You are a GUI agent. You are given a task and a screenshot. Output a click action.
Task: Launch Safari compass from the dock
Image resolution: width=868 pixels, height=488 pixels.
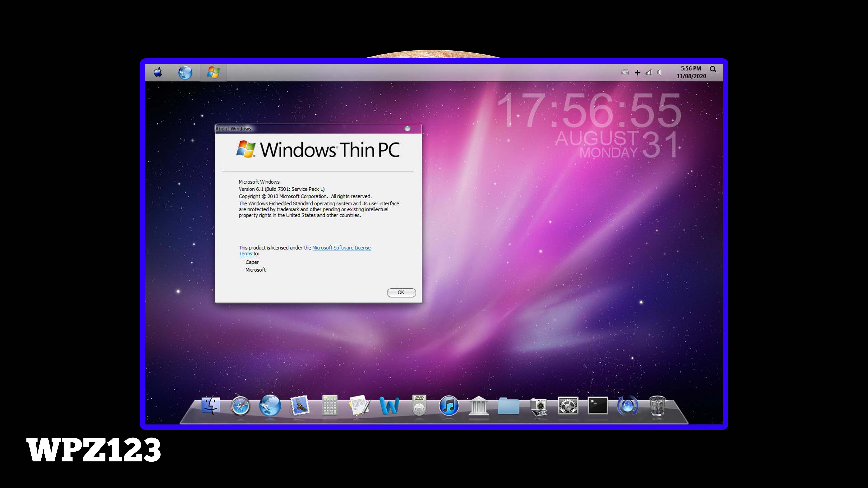(240, 405)
